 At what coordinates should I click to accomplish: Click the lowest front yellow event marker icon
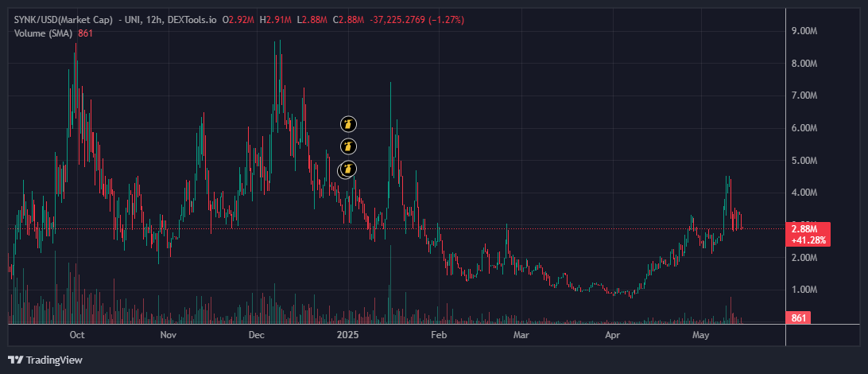tap(347, 169)
